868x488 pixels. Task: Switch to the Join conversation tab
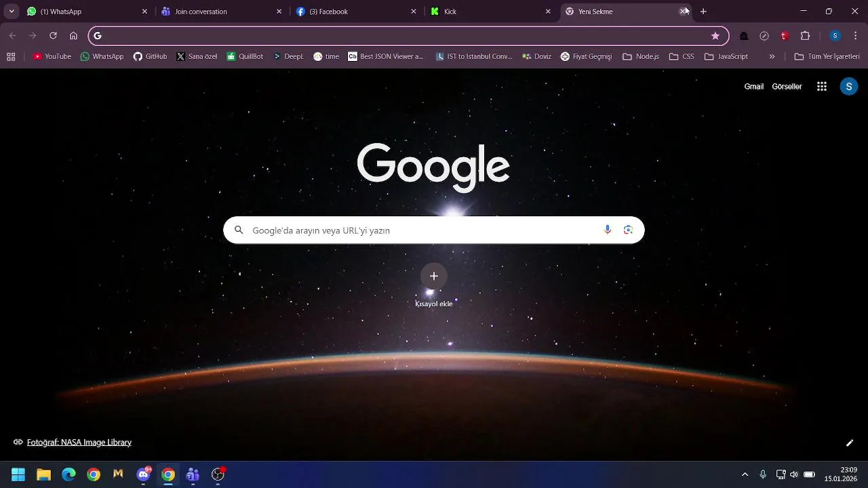tap(221, 12)
